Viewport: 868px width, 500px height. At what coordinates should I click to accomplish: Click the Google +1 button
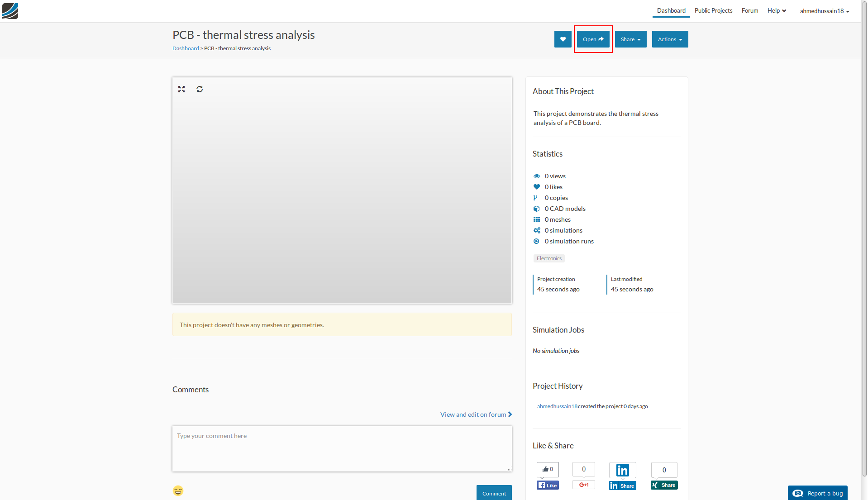(x=584, y=485)
